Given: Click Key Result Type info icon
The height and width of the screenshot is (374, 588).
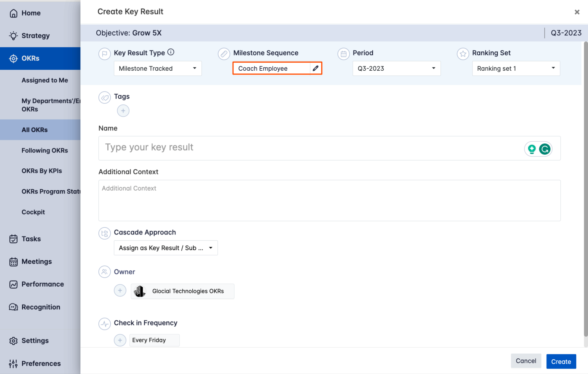Looking at the screenshot, I should pos(171,52).
